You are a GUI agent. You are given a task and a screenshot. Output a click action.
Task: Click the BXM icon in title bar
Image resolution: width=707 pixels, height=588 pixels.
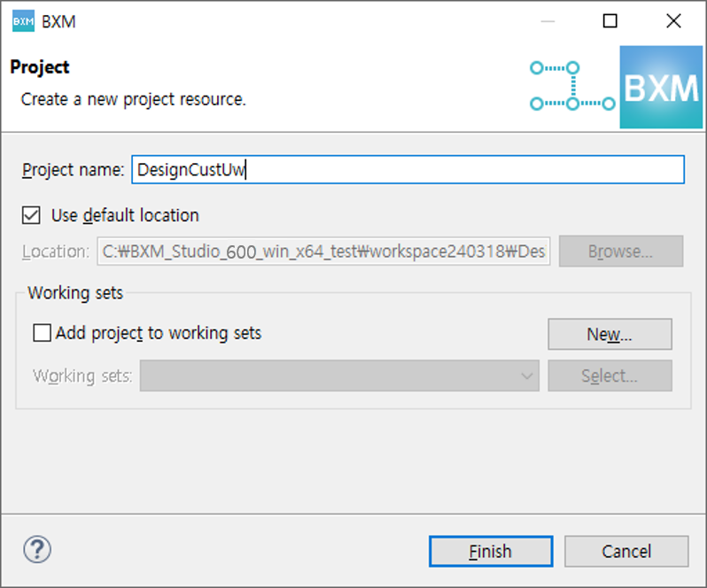23,21
